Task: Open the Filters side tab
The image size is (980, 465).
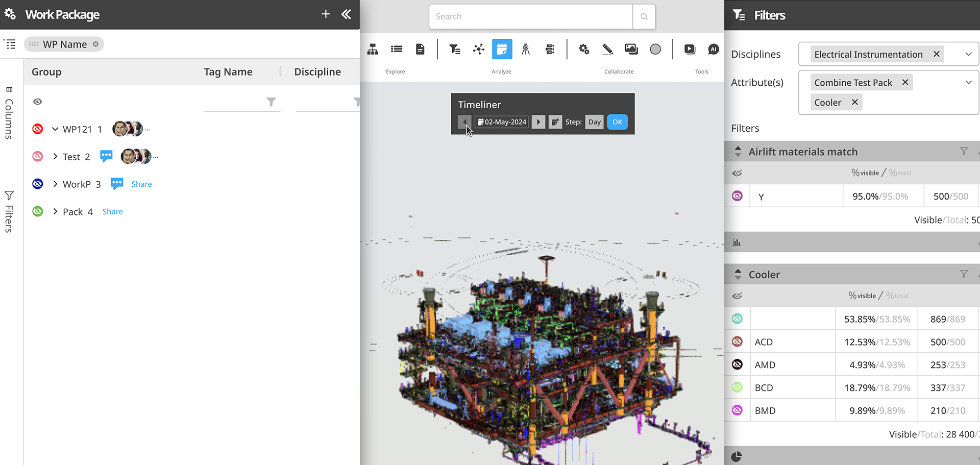Action: tap(9, 212)
